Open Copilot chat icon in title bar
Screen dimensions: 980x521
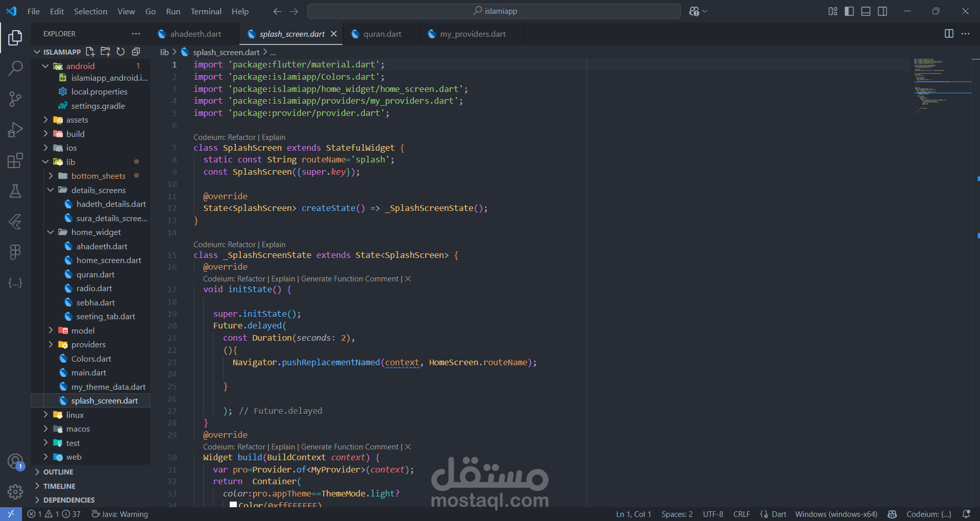tap(694, 11)
